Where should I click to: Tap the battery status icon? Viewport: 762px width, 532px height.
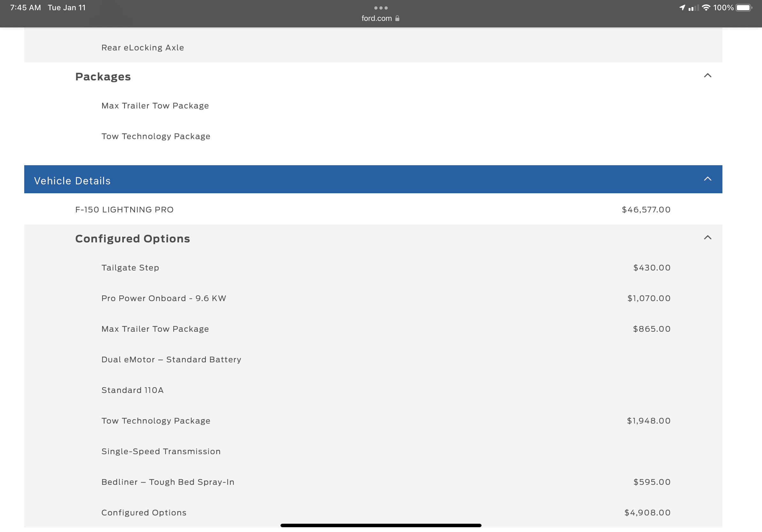[x=744, y=8]
